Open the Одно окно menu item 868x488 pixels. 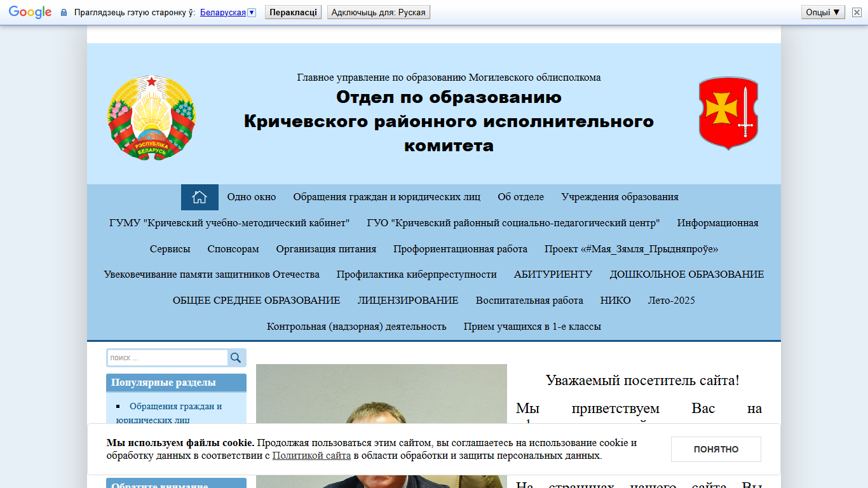coord(252,197)
